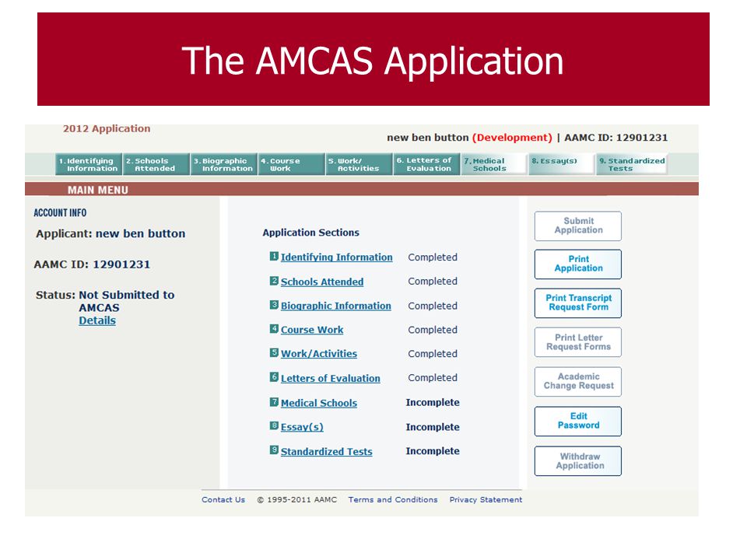Viewport: 747px width, 560px height.
Task: Click the 2012 Application title text
Action: click(107, 128)
